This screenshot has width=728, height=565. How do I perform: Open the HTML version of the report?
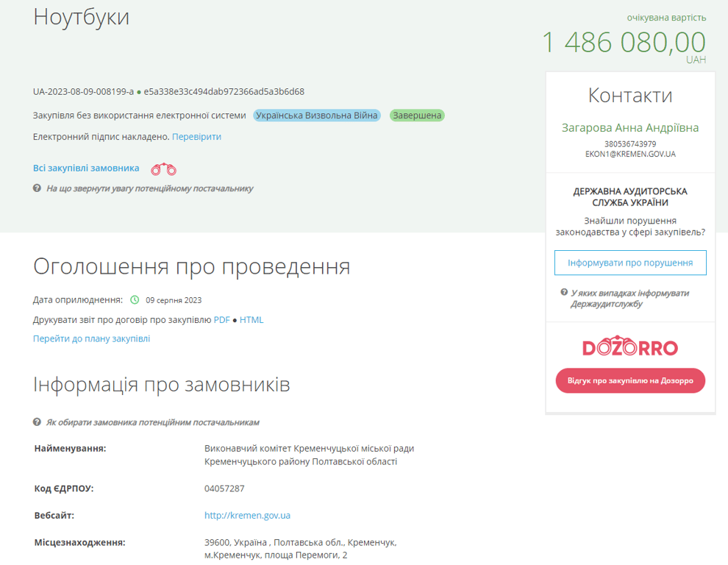(x=251, y=320)
